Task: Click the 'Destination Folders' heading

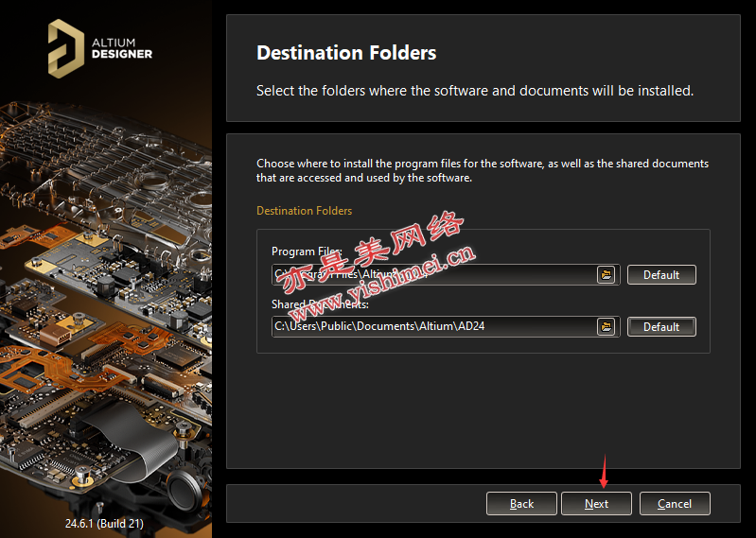Action: coord(346,53)
